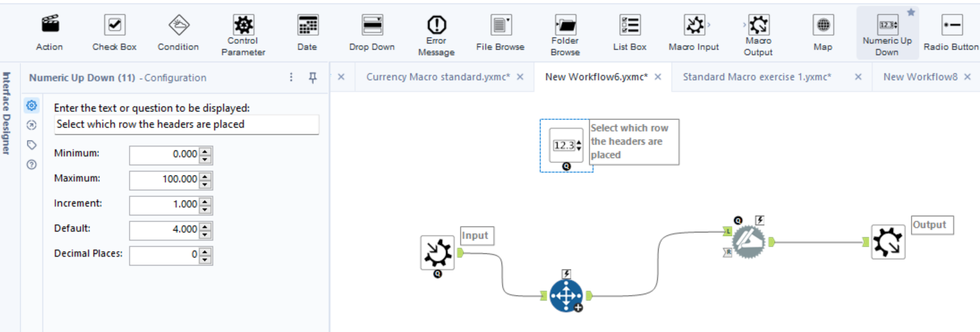Click the Decimal Places field
Image resolution: width=980 pixels, height=332 pixels.
coord(164,255)
